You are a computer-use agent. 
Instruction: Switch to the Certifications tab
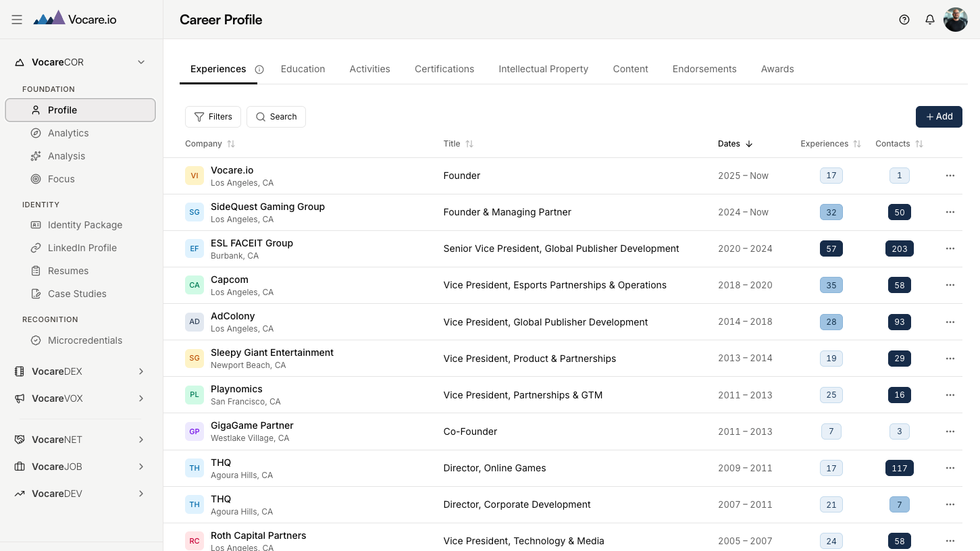[x=444, y=69]
